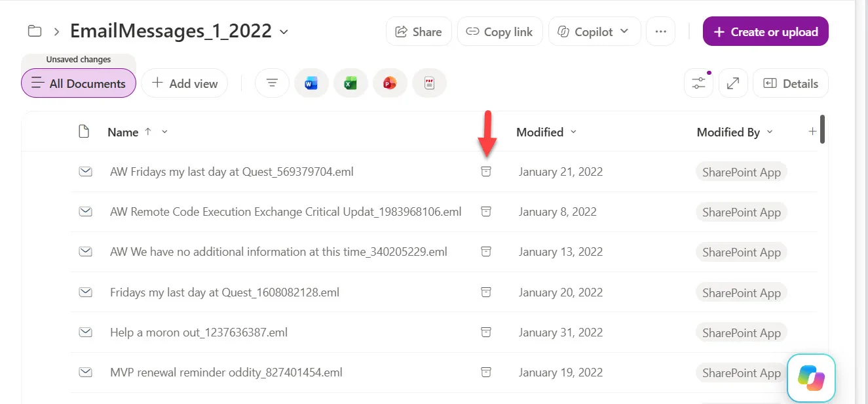The width and height of the screenshot is (868, 404).
Task: Open the Modified column dropdown
Action: [x=573, y=132]
